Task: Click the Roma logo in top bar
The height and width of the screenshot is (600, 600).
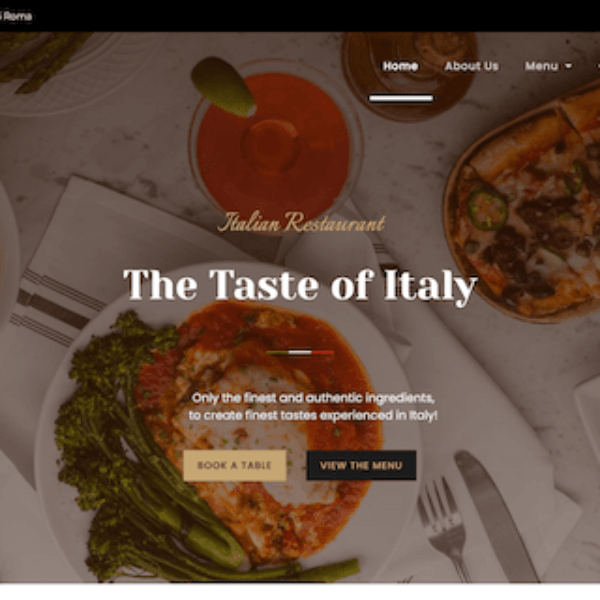Action: (16, 16)
